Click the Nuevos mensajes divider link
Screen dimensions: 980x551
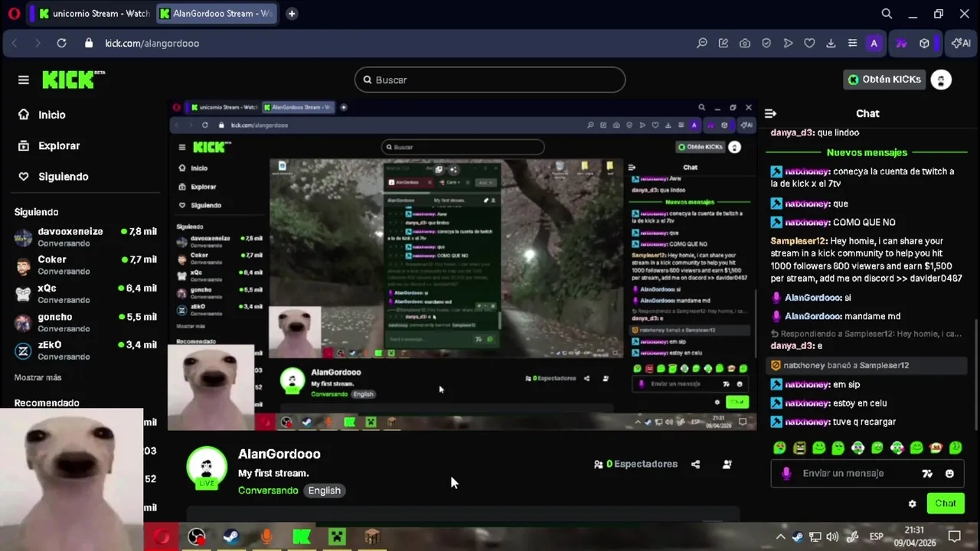coord(867,152)
